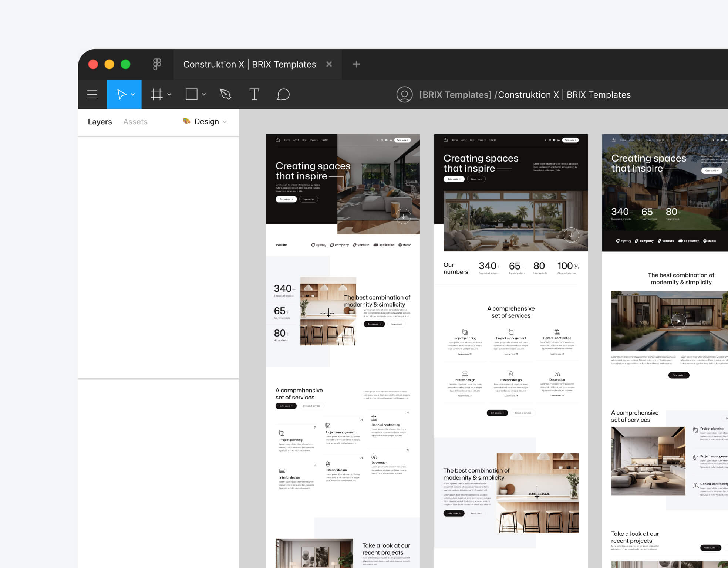Open the Figma main menu
This screenshot has width=728, height=568.
92,94
